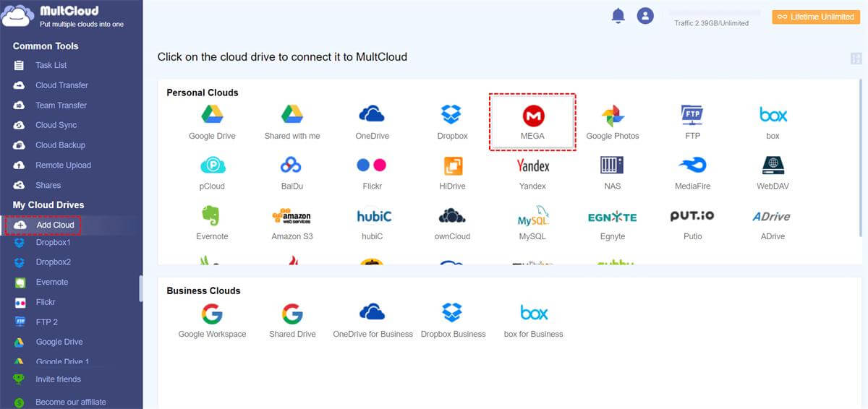
Task: Select the HiDrive cloud
Action: (x=452, y=172)
